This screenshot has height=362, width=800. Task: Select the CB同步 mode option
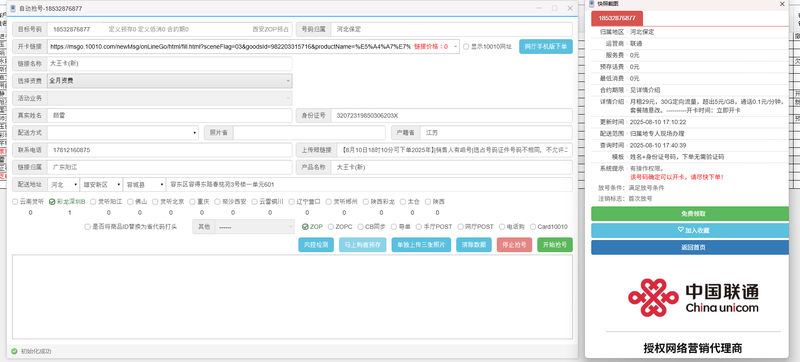pyautogui.click(x=360, y=226)
